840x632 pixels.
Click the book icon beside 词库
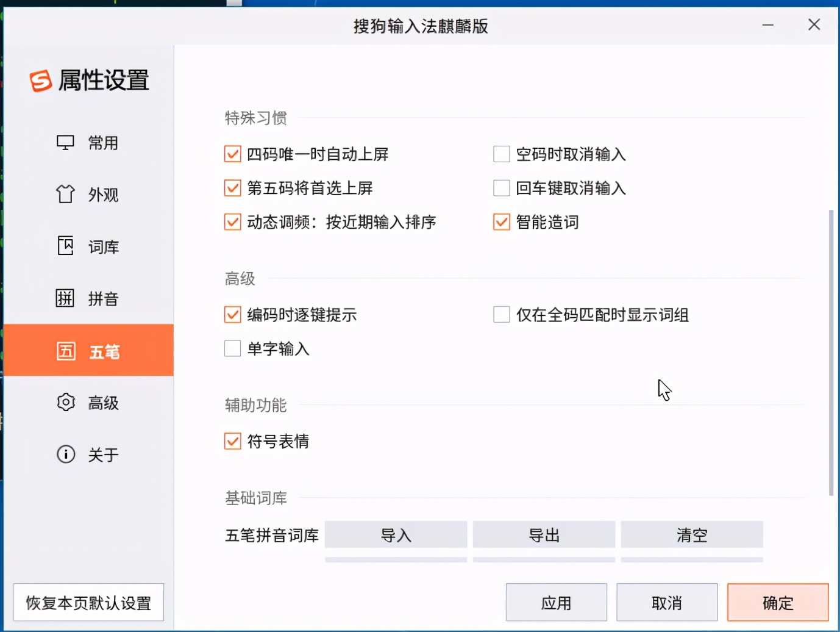pos(65,246)
